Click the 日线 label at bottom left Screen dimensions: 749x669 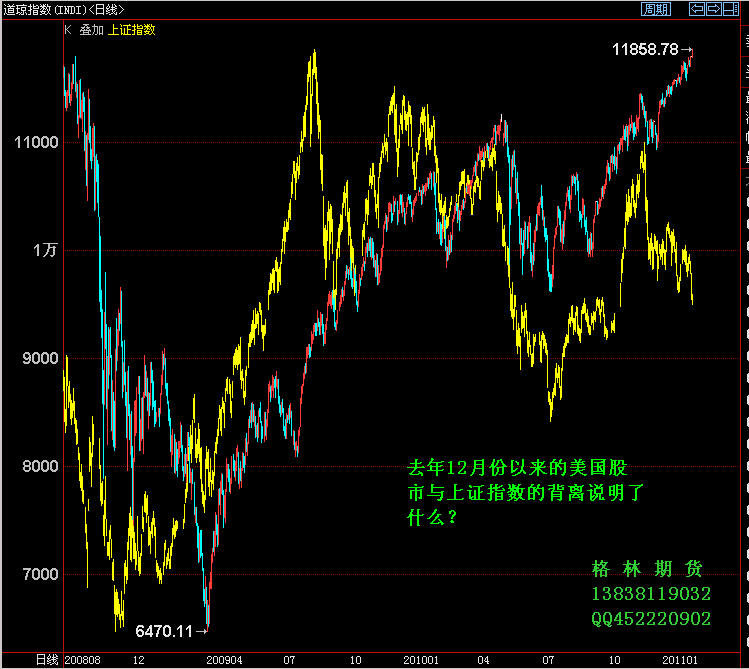tap(47, 660)
